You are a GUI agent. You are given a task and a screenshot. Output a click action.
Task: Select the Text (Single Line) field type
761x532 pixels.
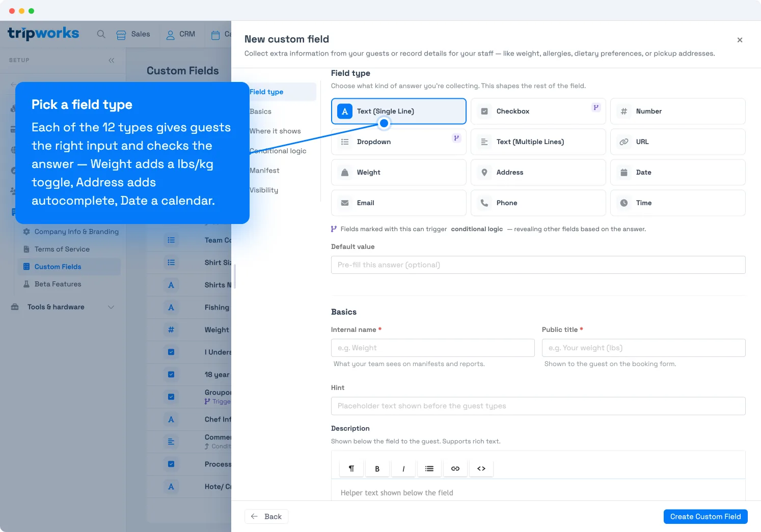[398, 111]
